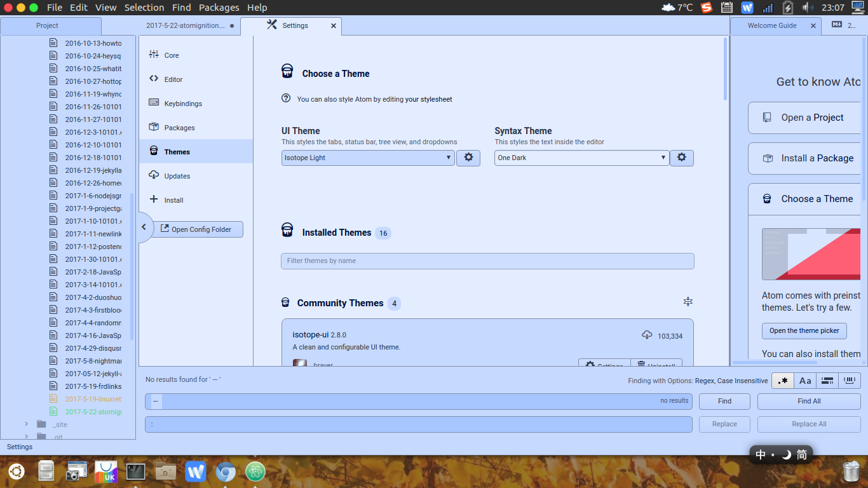Image resolution: width=868 pixels, height=488 pixels.
Task: Toggle the Use Regex find option
Action: point(783,381)
